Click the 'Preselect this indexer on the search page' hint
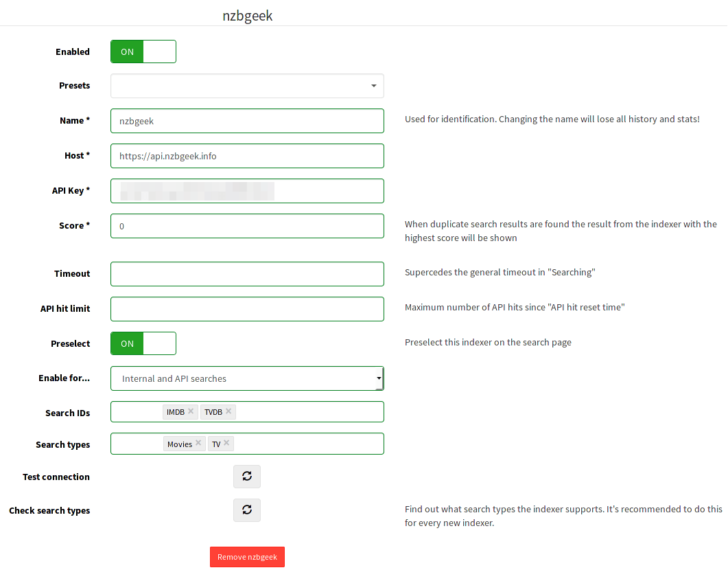 click(488, 343)
